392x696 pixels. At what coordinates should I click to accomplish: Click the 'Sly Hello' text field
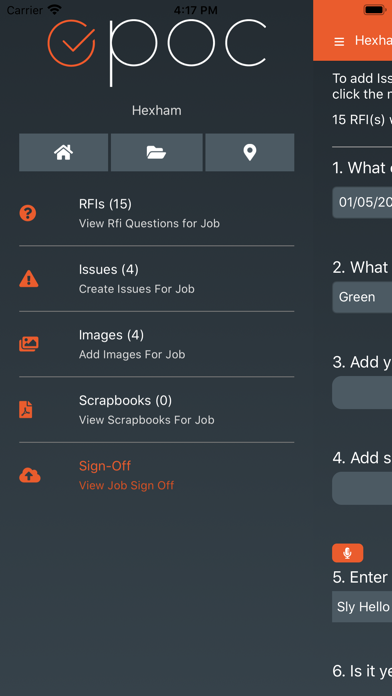coord(362,607)
